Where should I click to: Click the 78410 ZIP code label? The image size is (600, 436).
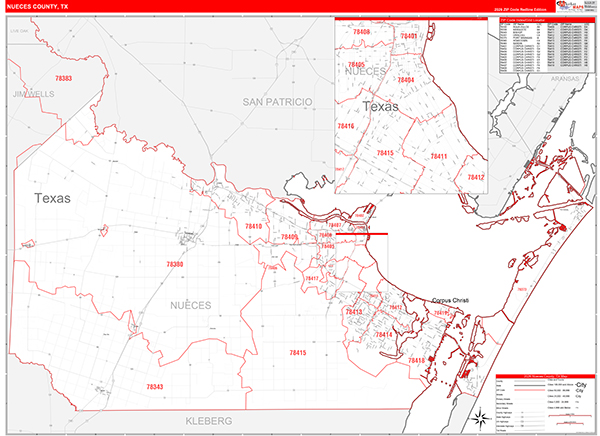pos(253,226)
